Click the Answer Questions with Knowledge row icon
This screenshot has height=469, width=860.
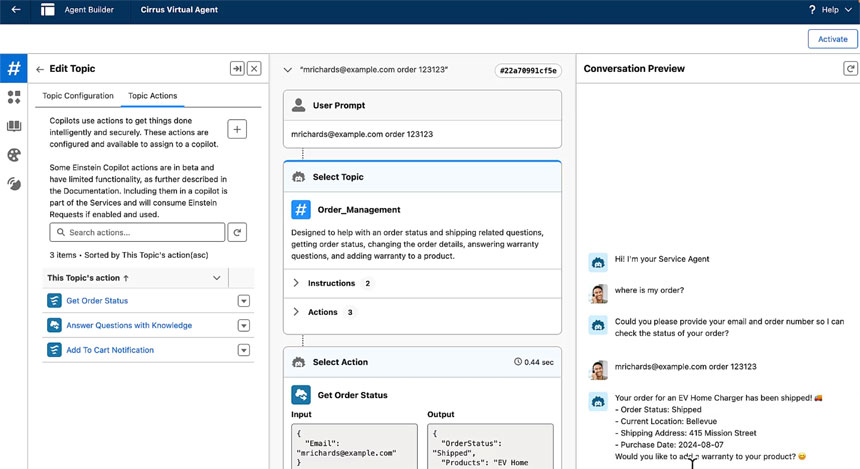coord(54,325)
